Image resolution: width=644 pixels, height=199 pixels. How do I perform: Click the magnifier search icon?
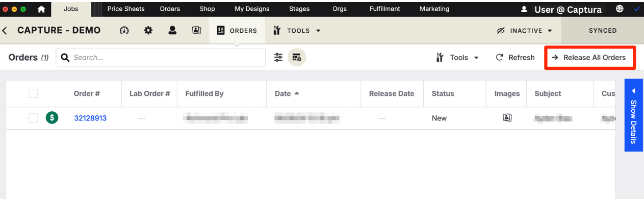(x=65, y=58)
